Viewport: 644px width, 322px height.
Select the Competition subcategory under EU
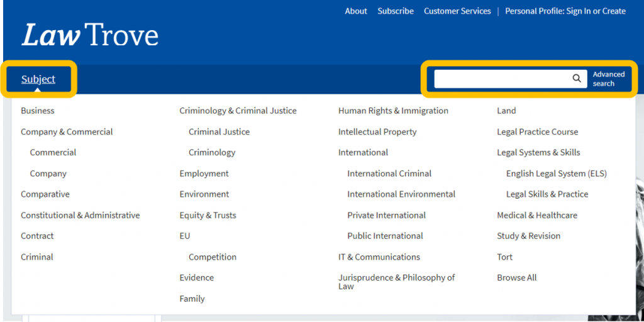click(213, 257)
